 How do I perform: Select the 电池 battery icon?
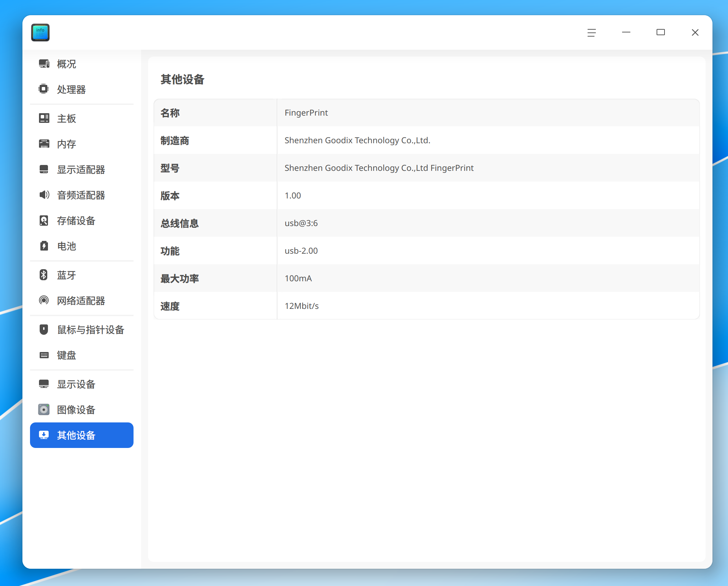(x=44, y=246)
